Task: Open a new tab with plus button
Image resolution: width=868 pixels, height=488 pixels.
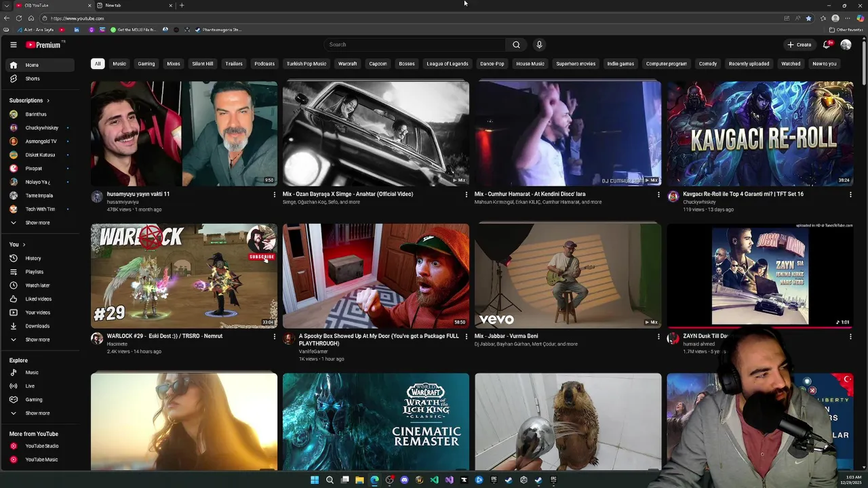Action: [x=181, y=5]
